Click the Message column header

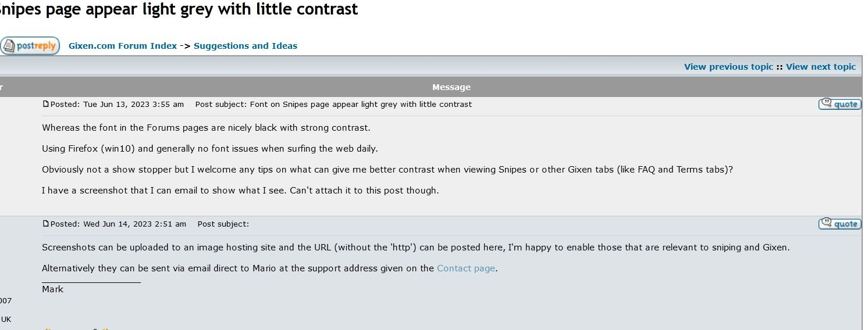(x=451, y=87)
